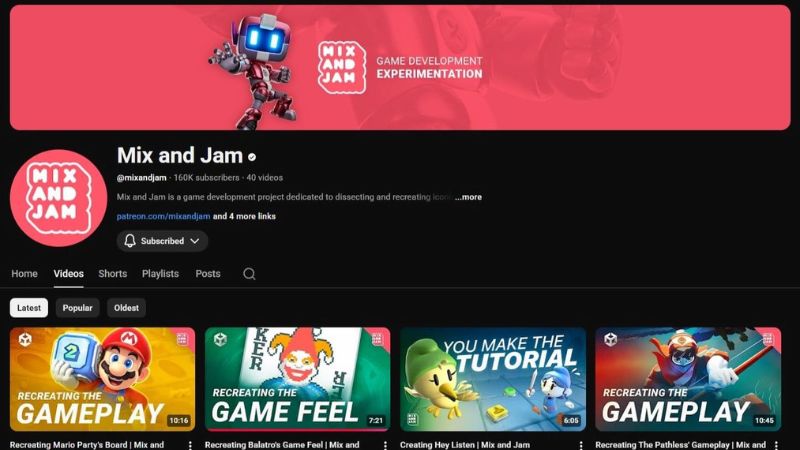Click the 40 videos count text
The image size is (800, 450).
[x=265, y=178]
